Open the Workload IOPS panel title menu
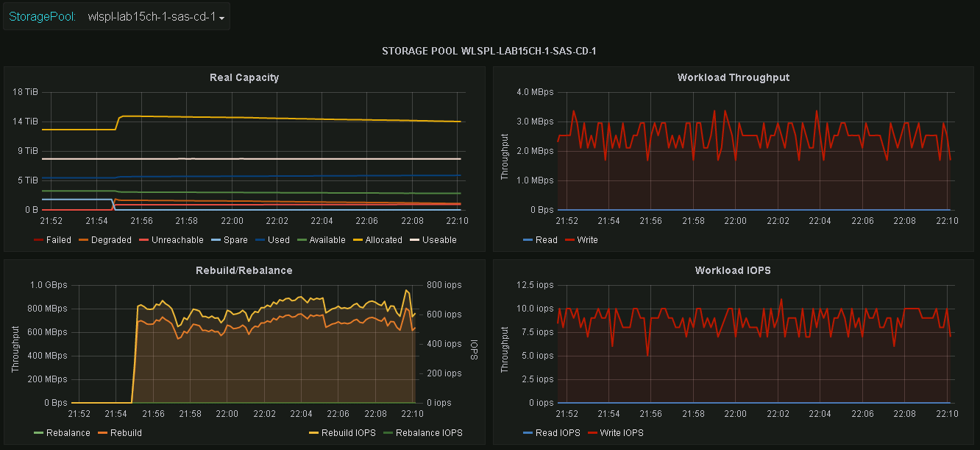Screen dimensions: 980x450 (x=734, y=270)
